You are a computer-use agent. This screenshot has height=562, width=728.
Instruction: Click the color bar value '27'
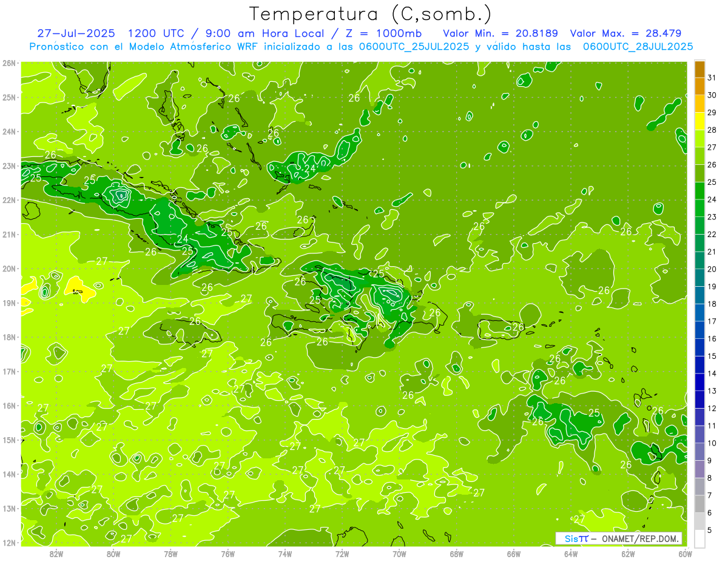[x=712, y=147]
